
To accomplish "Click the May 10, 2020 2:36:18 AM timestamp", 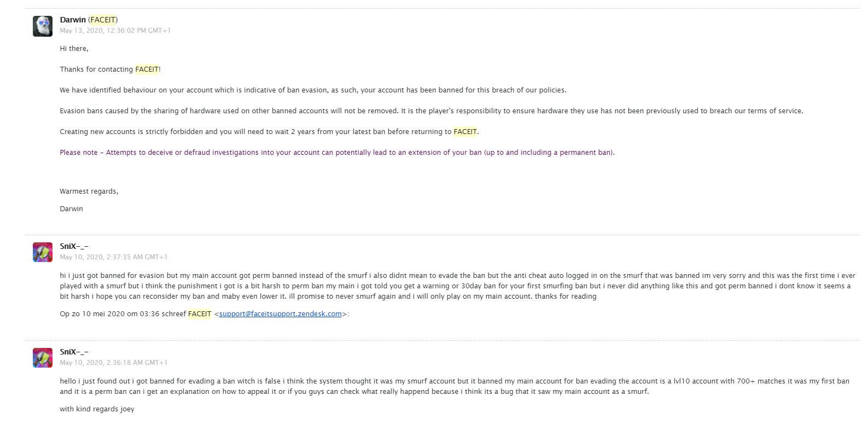I will point(113,363).
